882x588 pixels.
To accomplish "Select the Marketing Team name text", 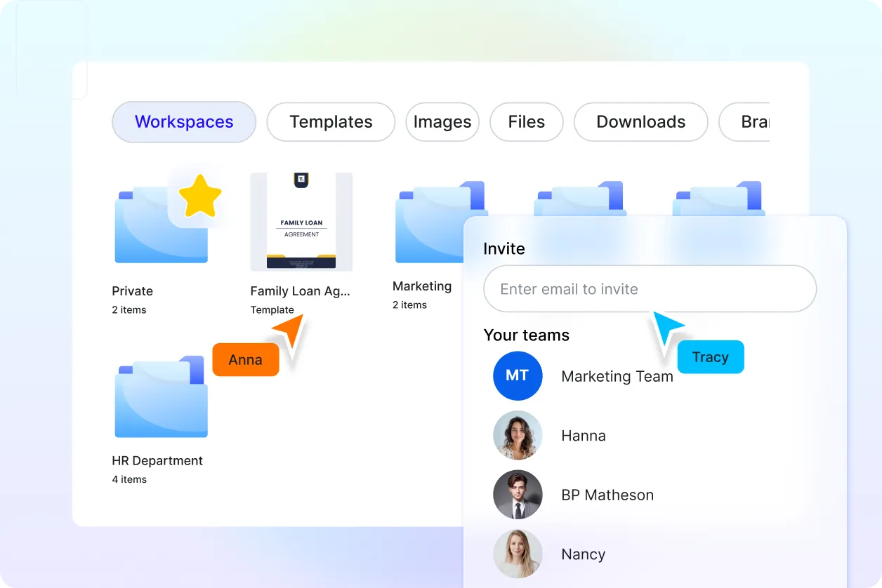I will (x=617, y=377).
